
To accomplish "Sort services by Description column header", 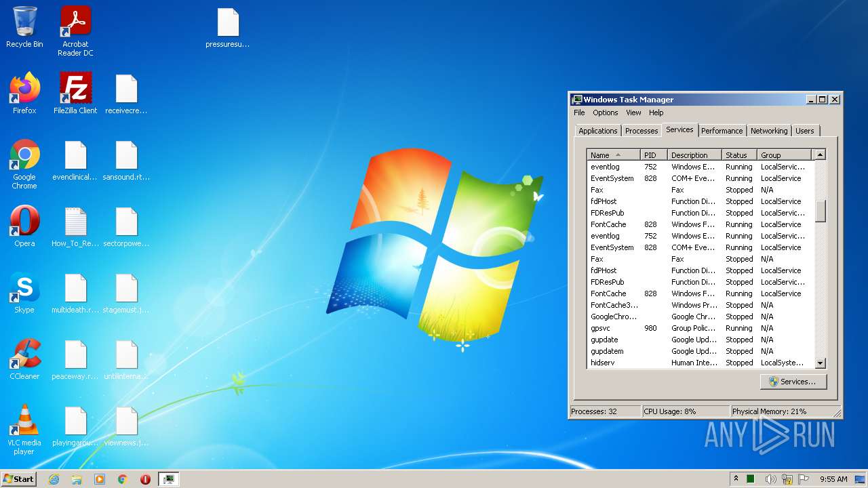I will click(695, 155).
